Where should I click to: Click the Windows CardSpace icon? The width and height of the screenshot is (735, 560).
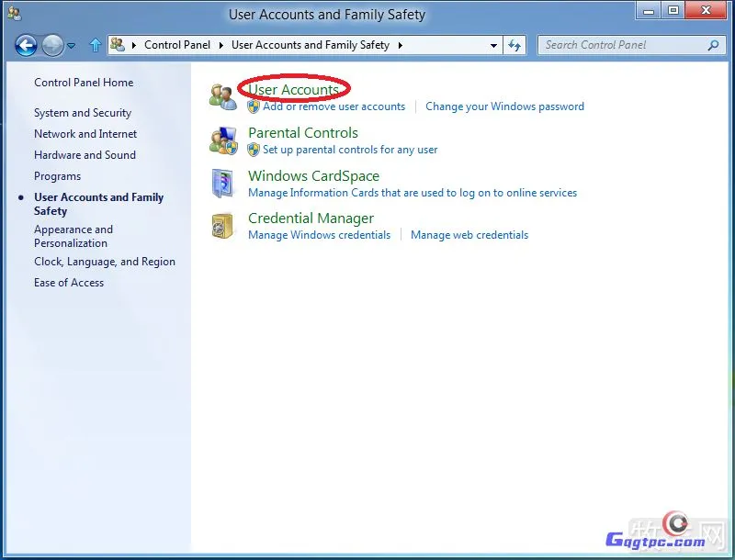pos(222,184)
